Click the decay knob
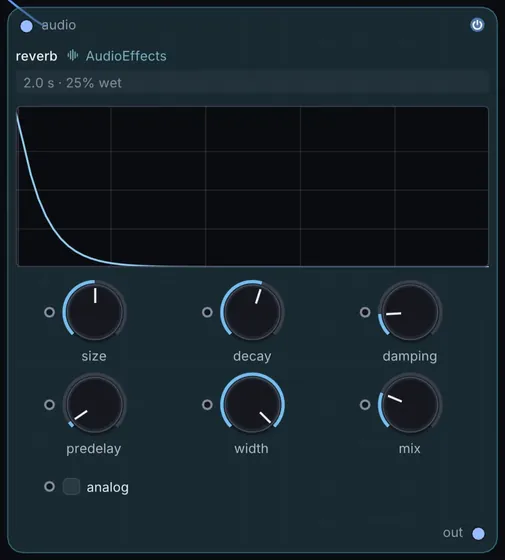 (x=252, y=312)
